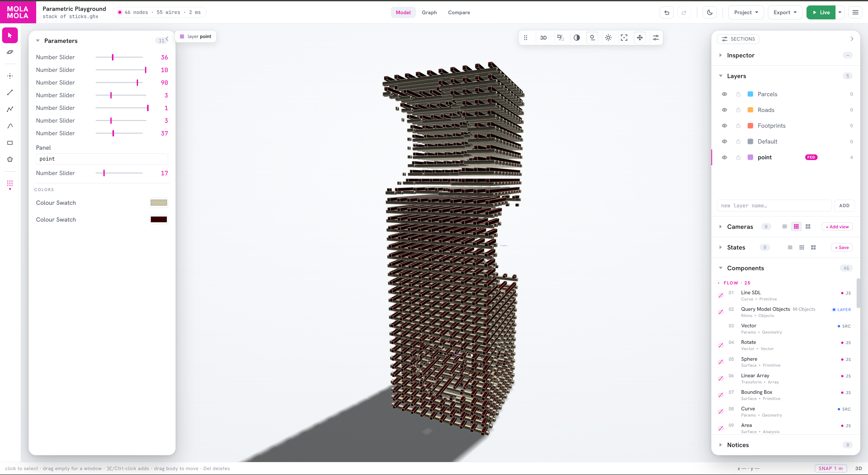
Task: Lock the point layer
Action: (x=738, y=157)
